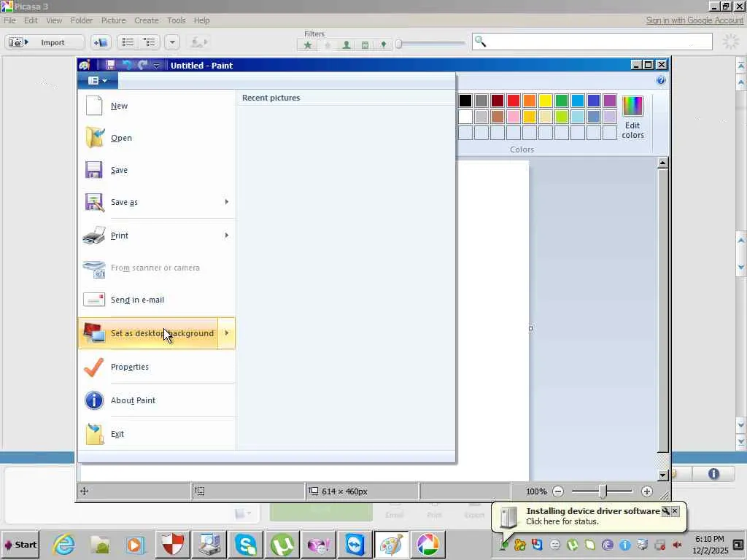This screenshot has height=560, width=747.
Task: Click Paint zoom in plus button
Action: [646, 491]
